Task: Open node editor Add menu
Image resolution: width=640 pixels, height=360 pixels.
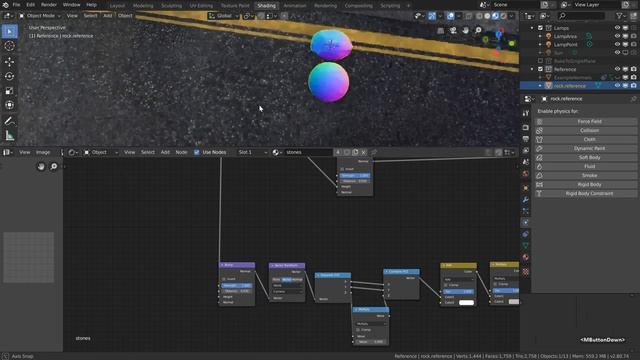Action: [165, 152]
